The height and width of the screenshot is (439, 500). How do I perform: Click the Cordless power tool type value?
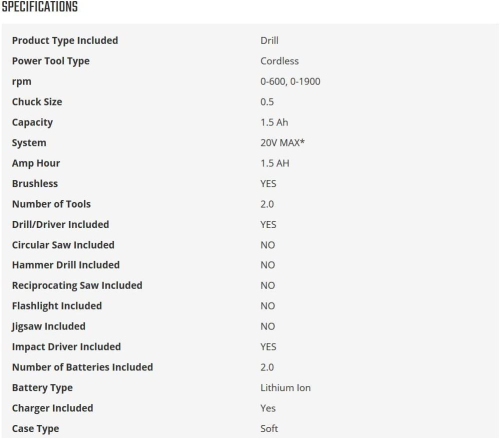pyautogui.click(x=279, y=61)
